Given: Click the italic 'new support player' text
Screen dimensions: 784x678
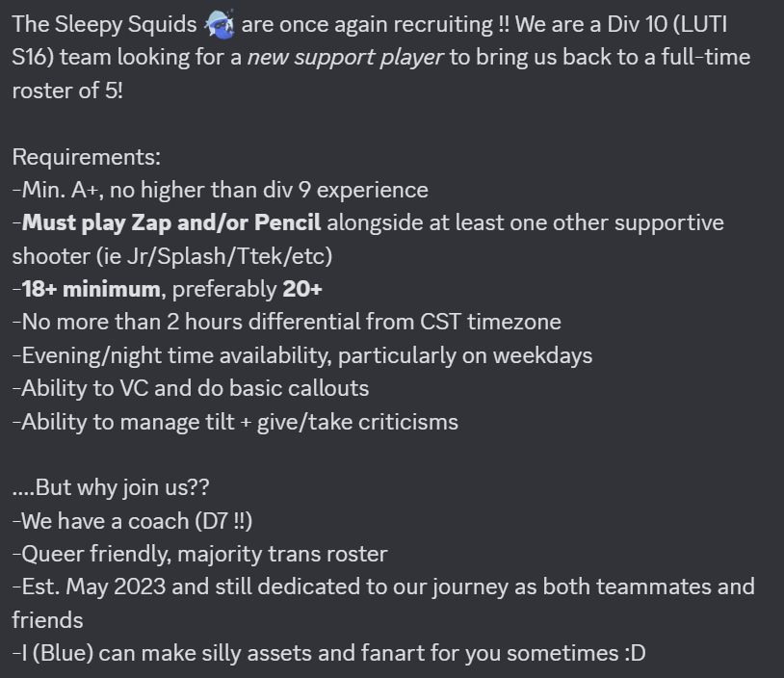Looking at the screenshot, I should [345, 58].
